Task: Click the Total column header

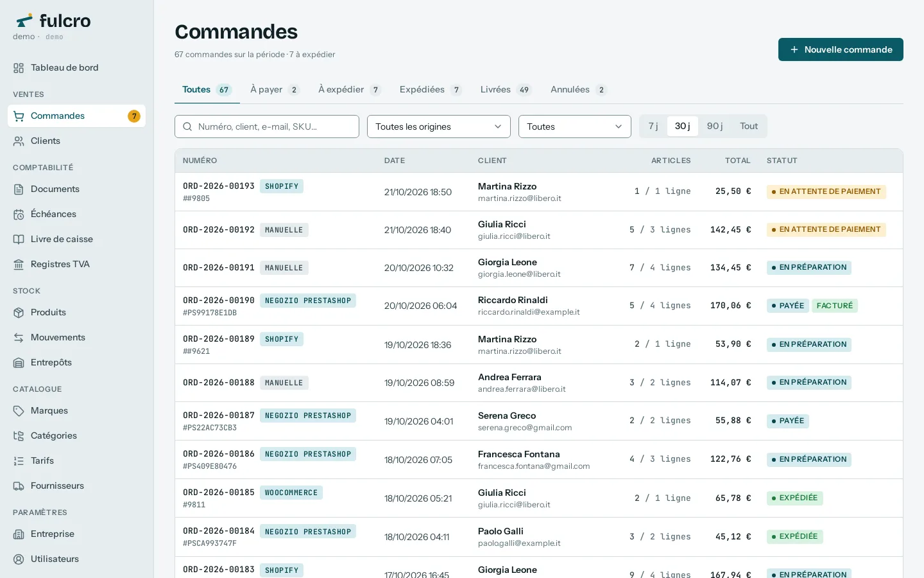Action: click(738, 161)
